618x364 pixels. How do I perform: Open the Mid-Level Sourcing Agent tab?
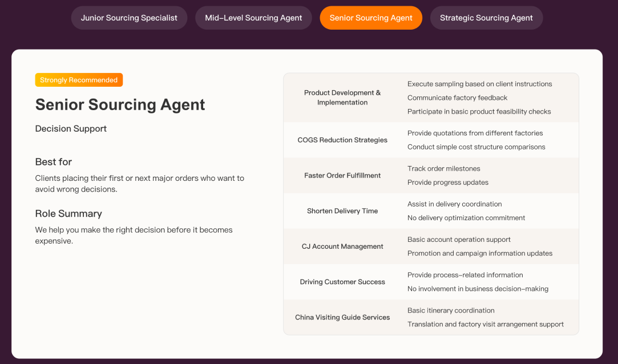[x=253, y=18]
